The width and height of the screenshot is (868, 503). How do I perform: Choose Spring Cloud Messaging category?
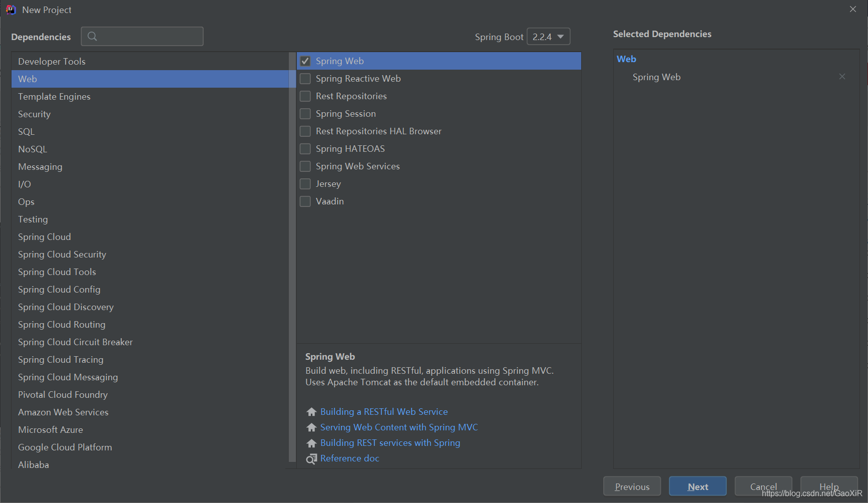click(150, 377)
